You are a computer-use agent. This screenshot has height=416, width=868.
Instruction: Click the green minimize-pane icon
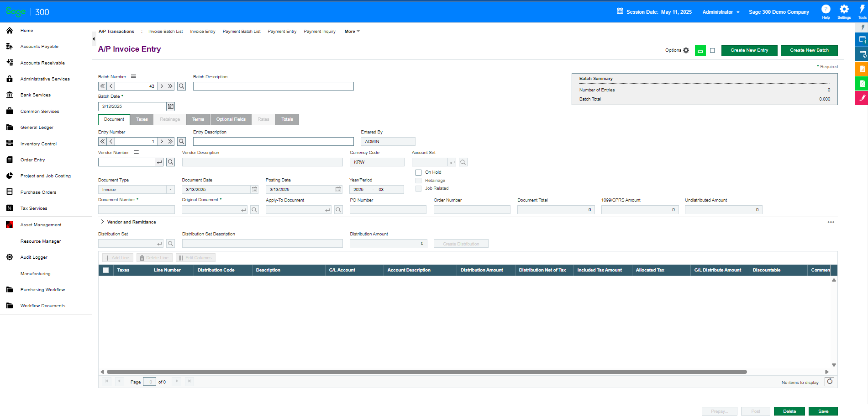click(700, 50)
